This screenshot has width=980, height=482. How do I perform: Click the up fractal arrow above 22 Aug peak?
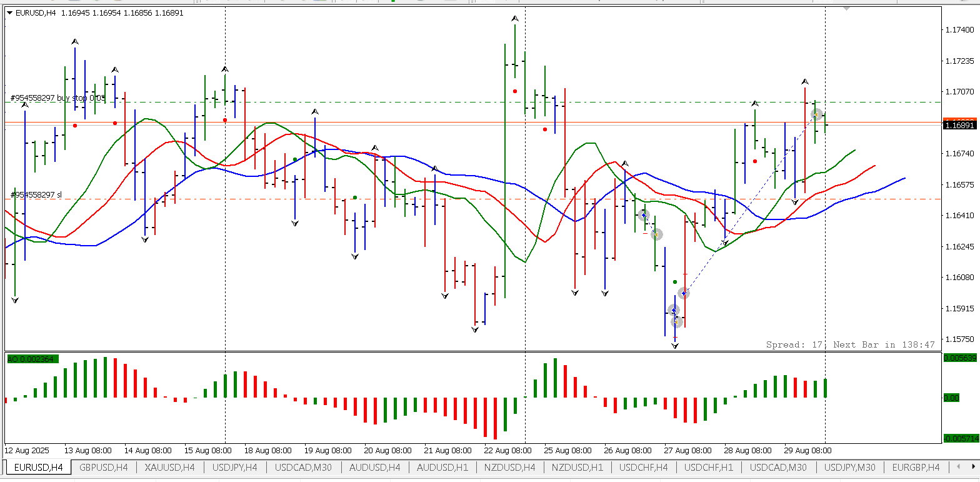tap(514, 19)
